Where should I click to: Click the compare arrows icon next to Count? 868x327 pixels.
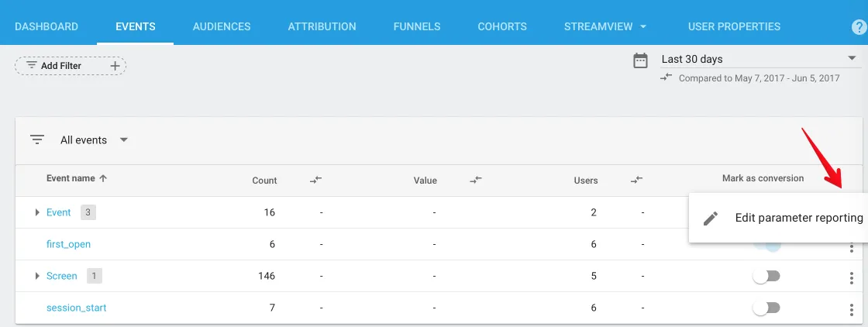click(x=315, y=180)
